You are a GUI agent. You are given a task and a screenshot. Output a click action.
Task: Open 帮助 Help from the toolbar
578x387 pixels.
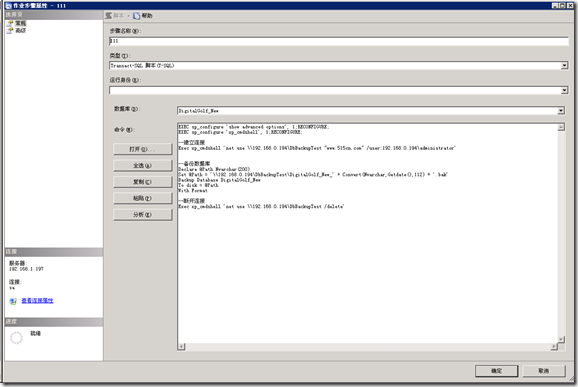pos(143,15)
